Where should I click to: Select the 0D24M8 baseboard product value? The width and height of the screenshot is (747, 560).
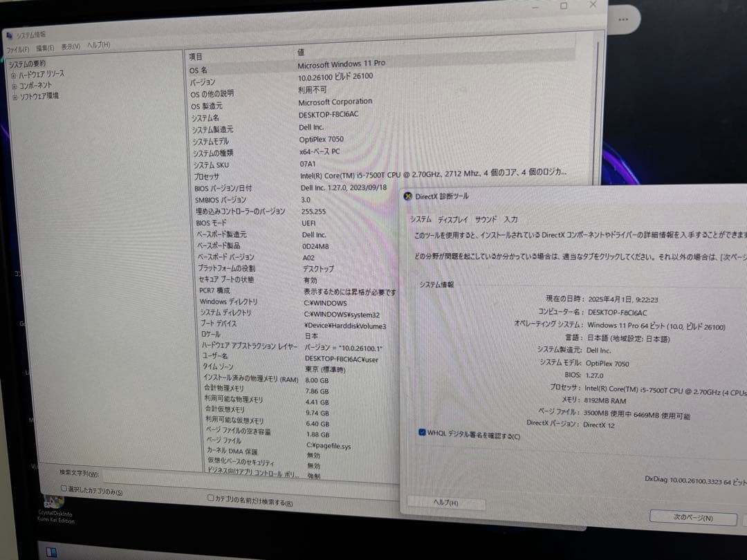[315, 246]
